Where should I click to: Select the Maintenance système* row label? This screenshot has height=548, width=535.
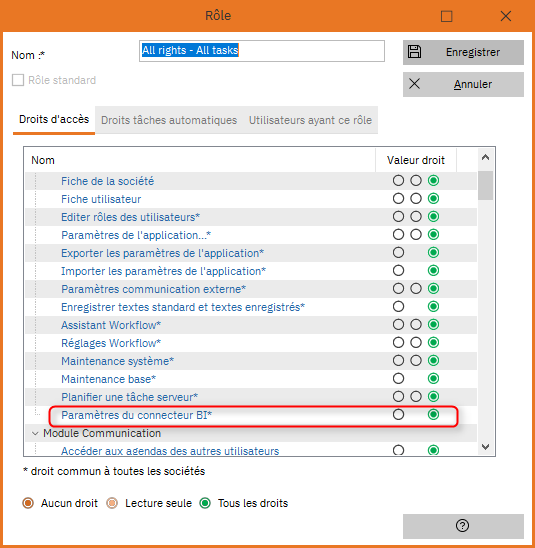tap(117, 361)
